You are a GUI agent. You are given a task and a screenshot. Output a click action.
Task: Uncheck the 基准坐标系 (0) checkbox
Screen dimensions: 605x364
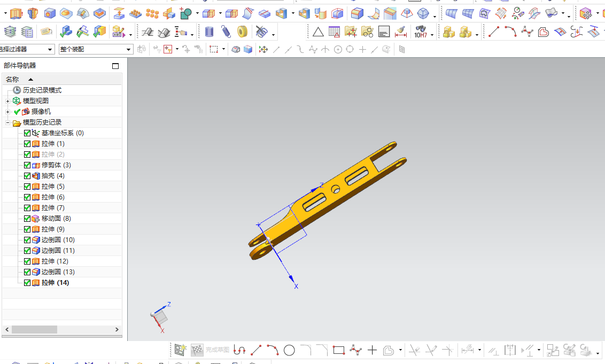27,133
